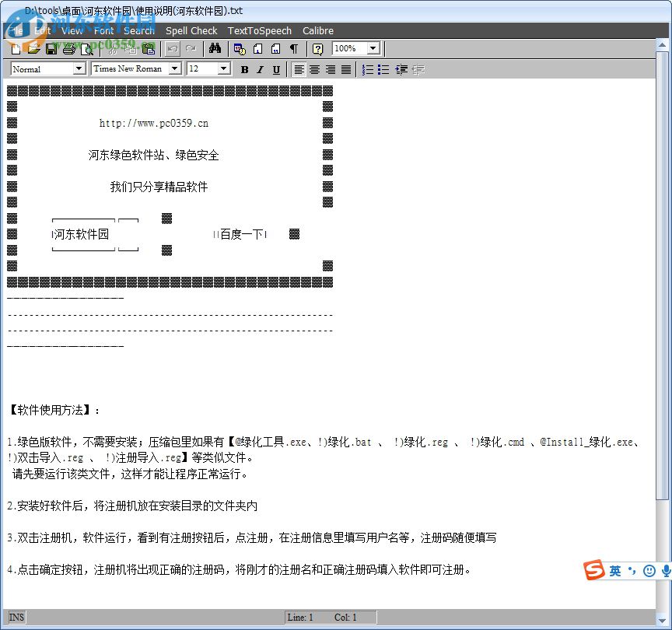The height and width of the screenshot is (630, 672).
Task: Open the Font menu
Action: 103,31
